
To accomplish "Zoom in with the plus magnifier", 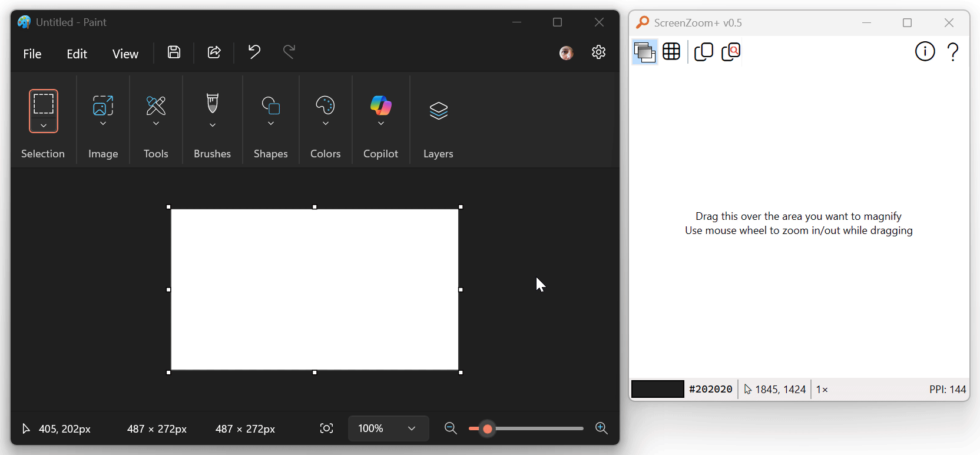I will point(601,428).
